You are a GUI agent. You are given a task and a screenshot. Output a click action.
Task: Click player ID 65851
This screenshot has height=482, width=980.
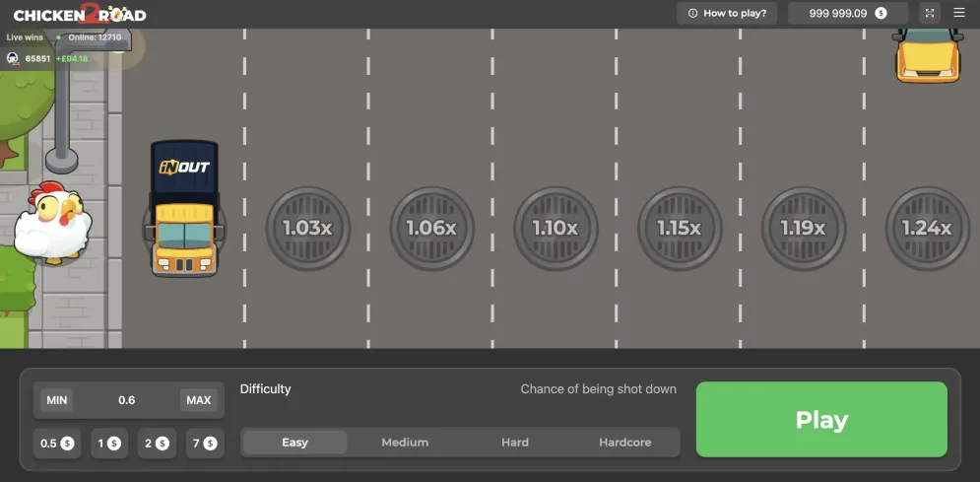coord(38,59)
